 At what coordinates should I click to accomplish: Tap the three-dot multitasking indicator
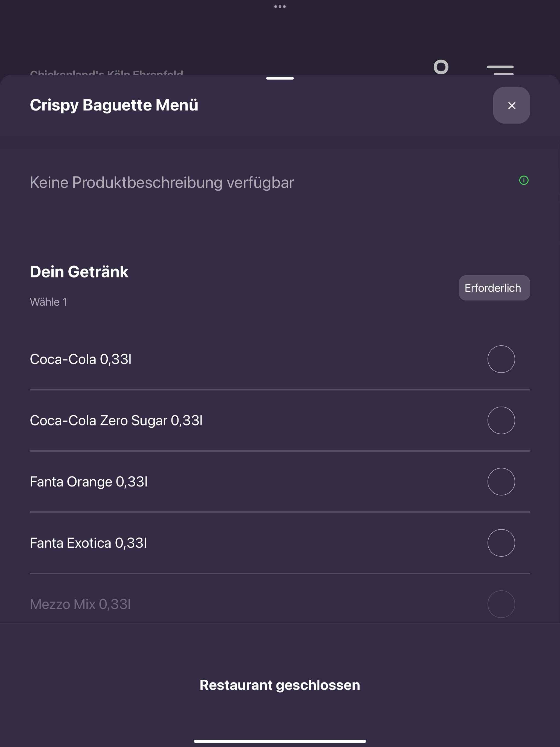tap(280, 6)
